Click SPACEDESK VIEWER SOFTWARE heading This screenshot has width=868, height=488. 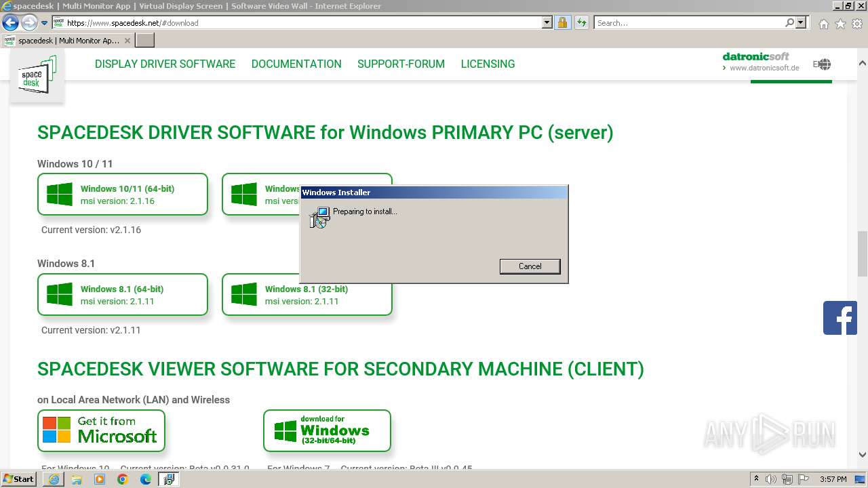coord(340,369)
